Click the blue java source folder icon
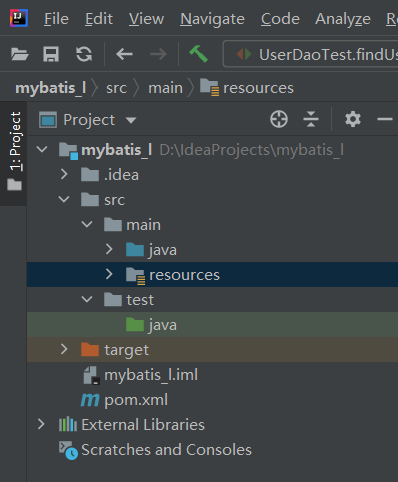This screenshot has width=398, height=482. coord(135,250)
